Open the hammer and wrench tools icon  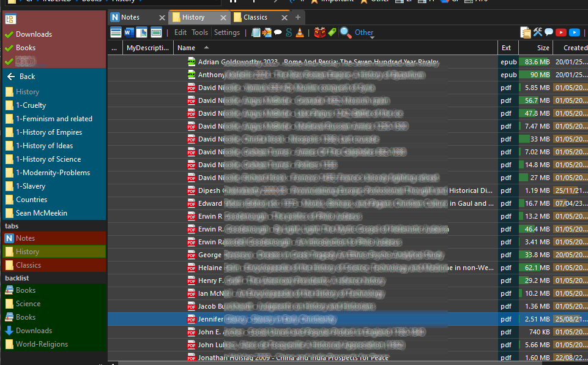[x=538, y=32]
